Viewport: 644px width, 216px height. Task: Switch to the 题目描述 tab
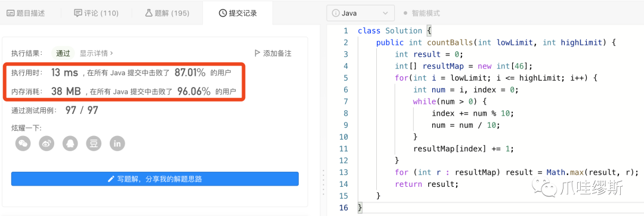(x=26, y=13)
